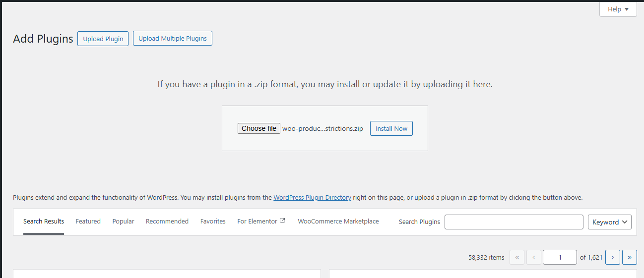Click Upload Multiple Plugins button
This screenshot has height=278, width=644.
pyautogui.click(x=172, y=38)
